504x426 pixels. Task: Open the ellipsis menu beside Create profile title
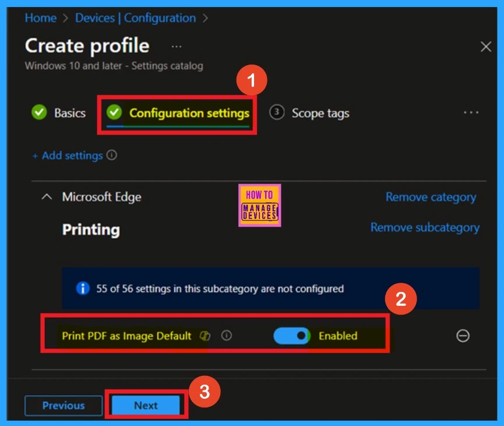(x=176, y=47)
